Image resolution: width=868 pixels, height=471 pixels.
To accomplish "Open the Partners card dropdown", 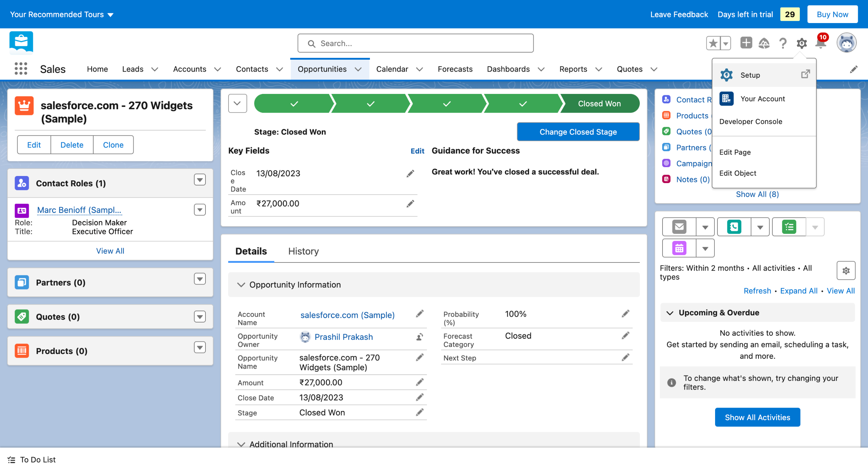I will (200, 279).
